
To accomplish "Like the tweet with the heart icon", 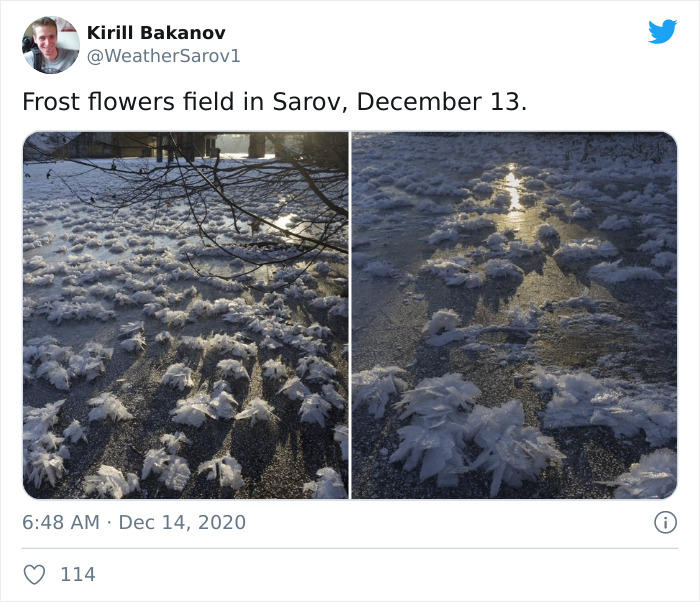I will [x=34, y=574].
